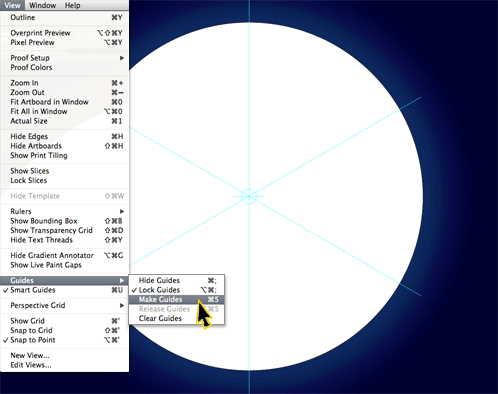Screen dimensions: 498x394
Task: Choose Hide Gradient Annotator
Action: click(64, 255)
